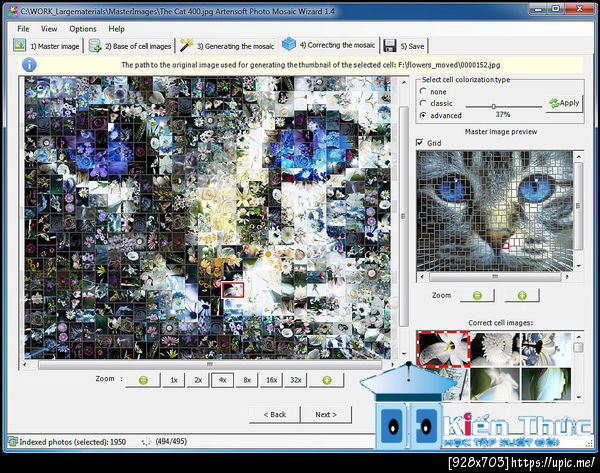Toggle the Grid checkbox
Screen dimensions: 600x473
[x=419, y=143]
